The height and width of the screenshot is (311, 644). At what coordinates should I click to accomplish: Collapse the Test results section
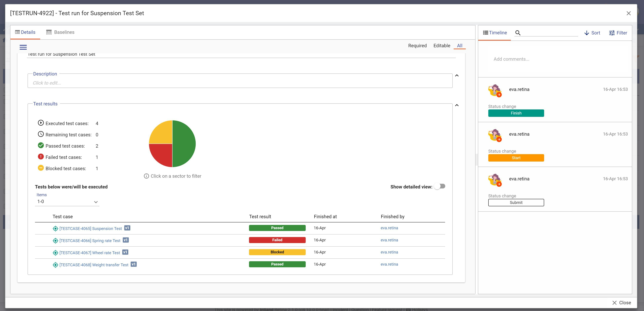tap(457, 105)
